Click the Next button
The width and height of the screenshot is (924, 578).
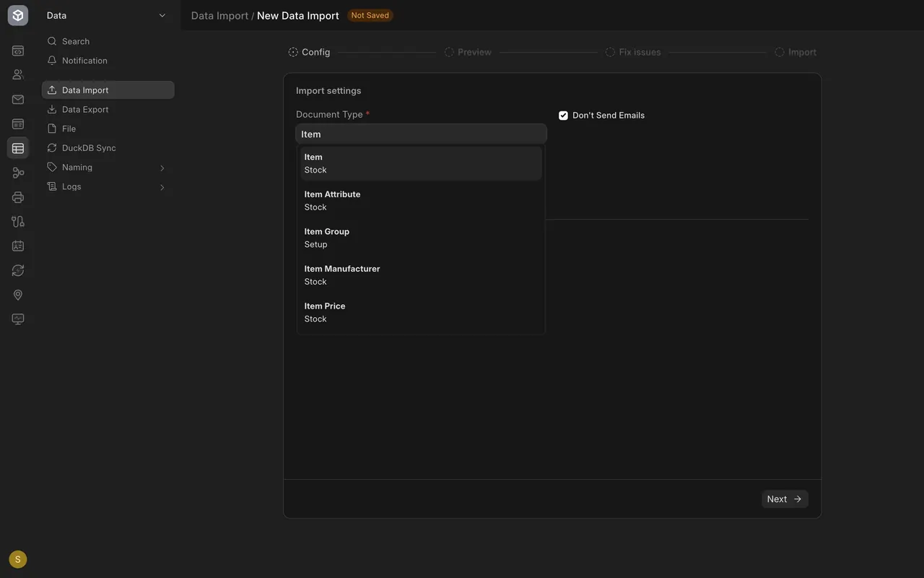(x=785, y=499)
